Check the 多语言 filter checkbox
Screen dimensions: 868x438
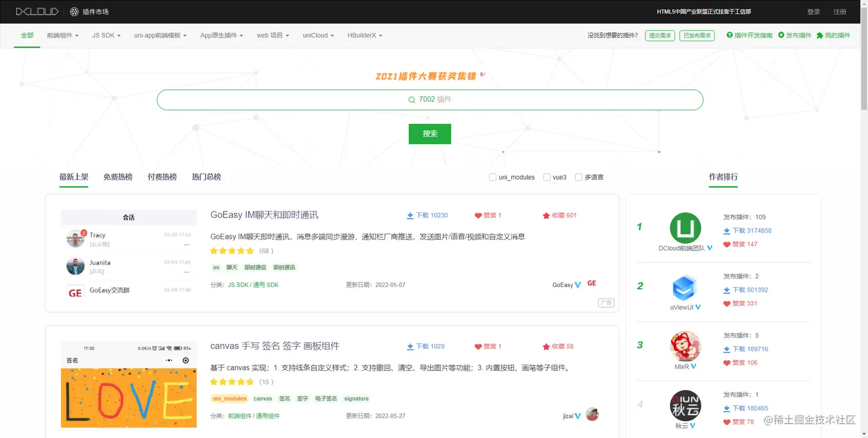(x=579, y=177)
